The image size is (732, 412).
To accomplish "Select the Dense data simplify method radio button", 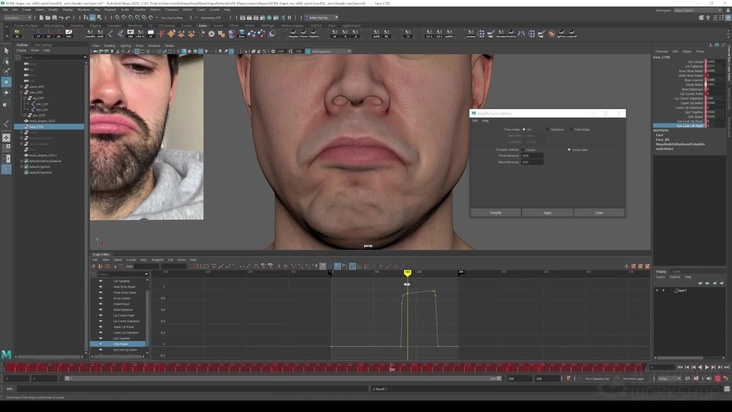I will 569,150.
